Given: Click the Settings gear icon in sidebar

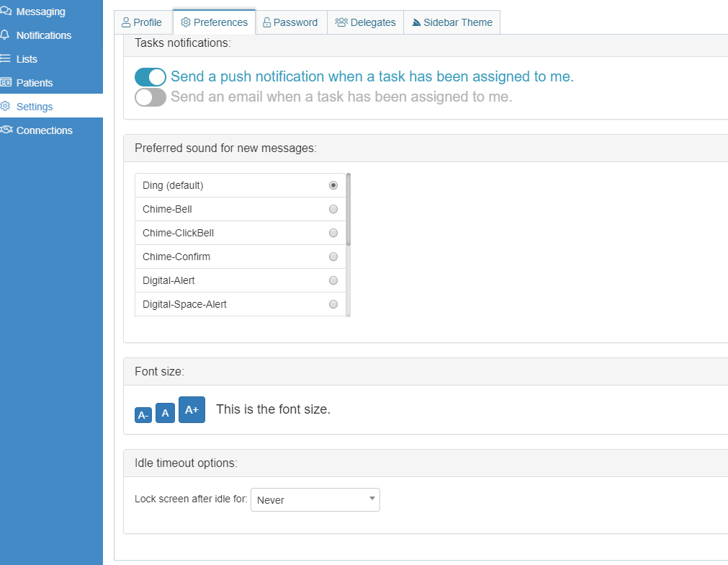Looking at the screenshot, I should (x=6, y=107).
